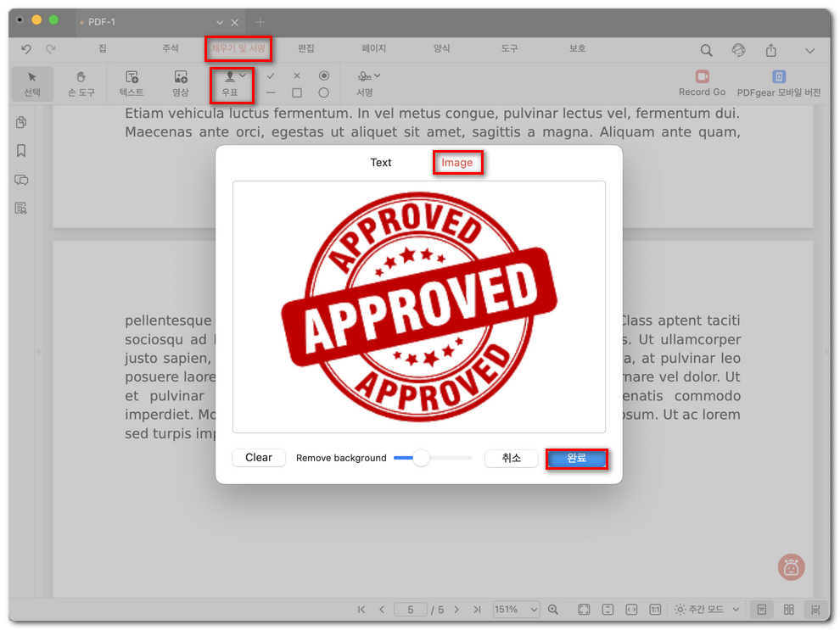
Task: Click the search magnifier icon
Action: [x=706, y=51]
